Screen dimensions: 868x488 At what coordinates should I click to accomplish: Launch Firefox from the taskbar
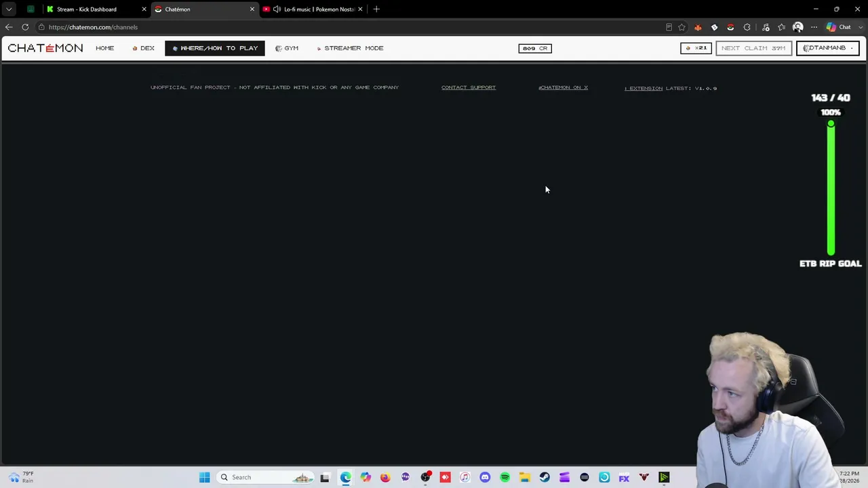(385, 477)
